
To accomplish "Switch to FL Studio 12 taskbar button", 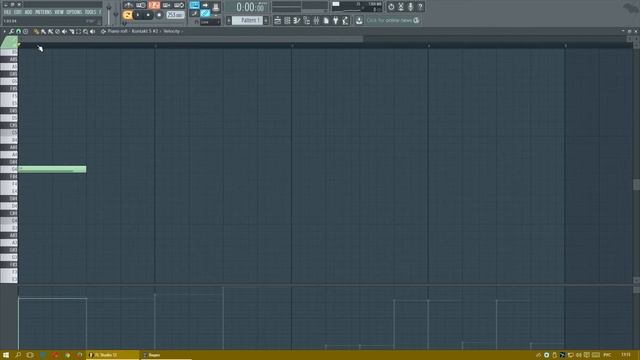I will [x=113, y=355].
